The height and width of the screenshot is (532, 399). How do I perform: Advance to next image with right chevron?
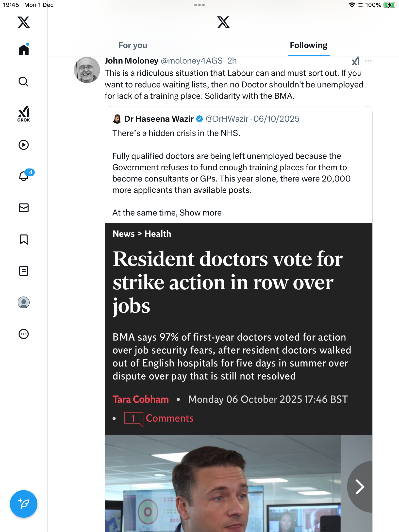click(x=360, y=487)
